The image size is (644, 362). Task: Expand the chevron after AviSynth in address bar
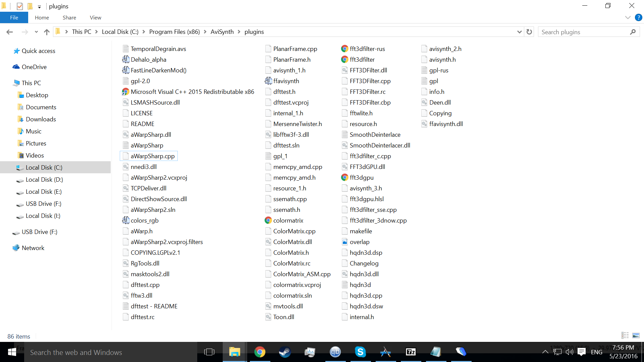[x=239, y=32]
